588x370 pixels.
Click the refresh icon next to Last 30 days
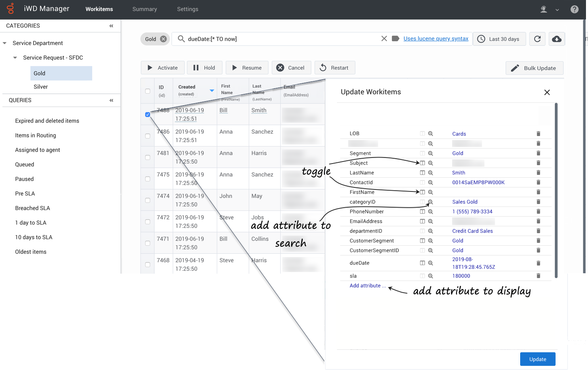(537, 39)
